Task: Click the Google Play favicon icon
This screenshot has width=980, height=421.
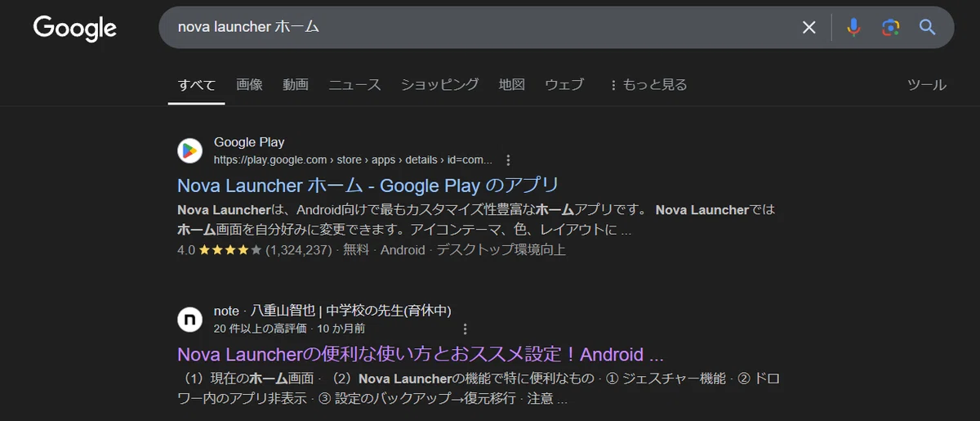Action: coord(189,150)
